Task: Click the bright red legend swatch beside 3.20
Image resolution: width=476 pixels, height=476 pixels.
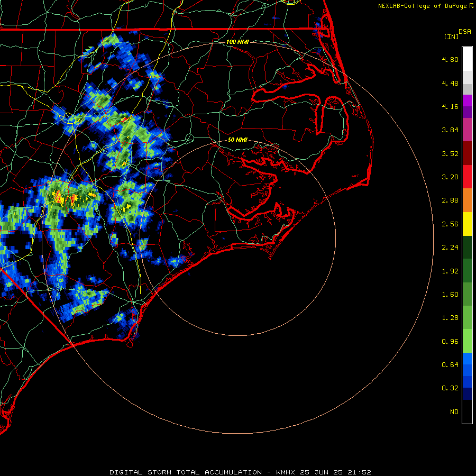Action: click(467, 177)
